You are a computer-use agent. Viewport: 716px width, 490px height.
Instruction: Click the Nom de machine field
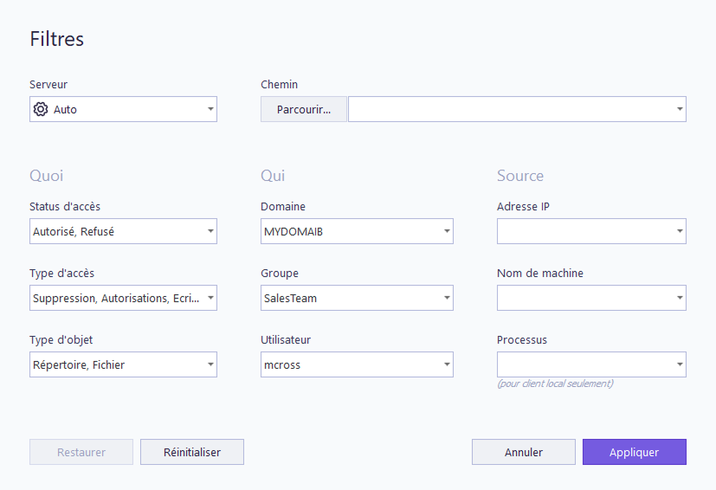coord(586,298)
